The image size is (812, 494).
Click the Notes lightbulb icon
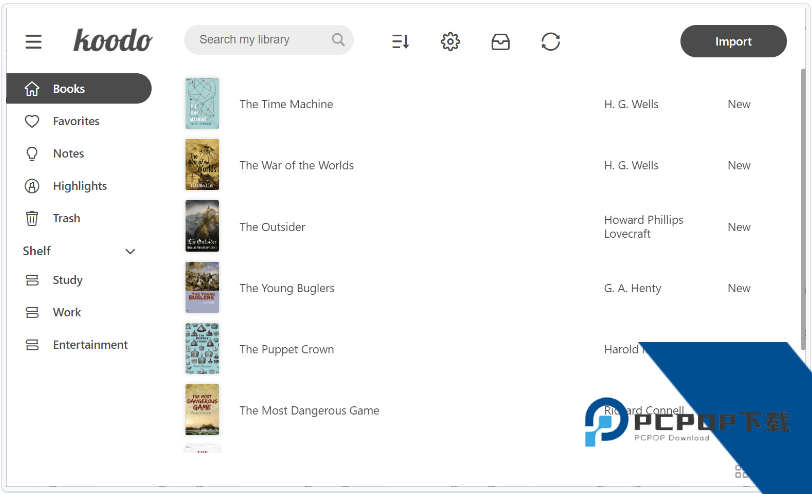(32, 153)
